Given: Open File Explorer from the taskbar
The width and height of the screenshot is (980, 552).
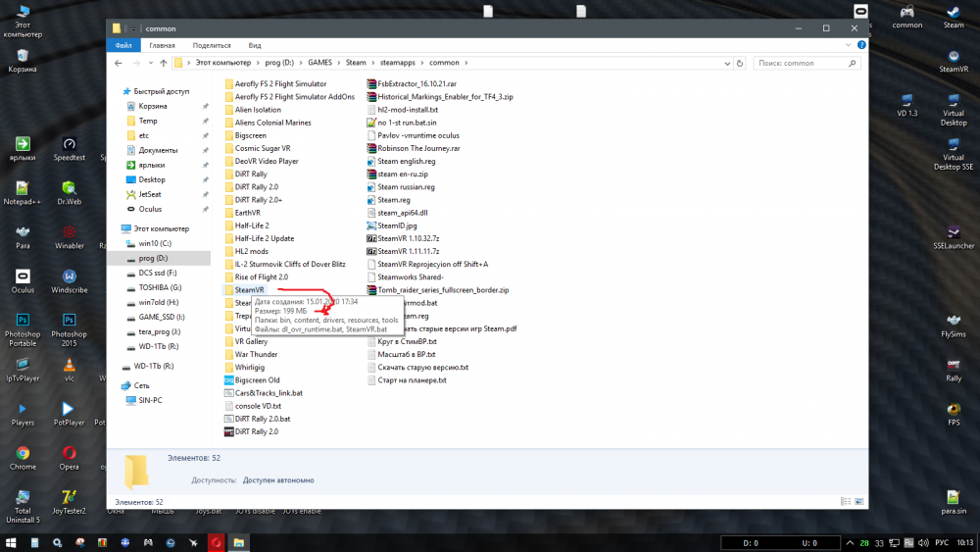Looking at the screenshot, I should [239, 542].
